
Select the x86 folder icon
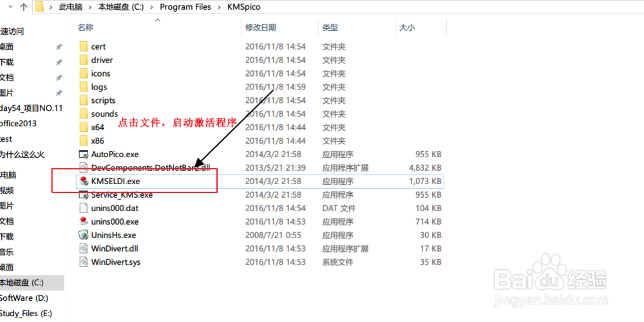[x=84, y=141]
